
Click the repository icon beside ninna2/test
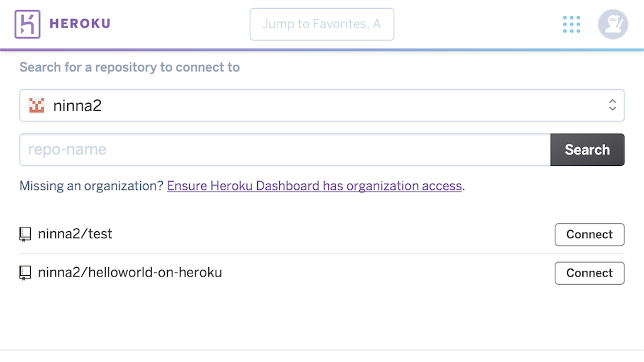click(x=25, y=235)
